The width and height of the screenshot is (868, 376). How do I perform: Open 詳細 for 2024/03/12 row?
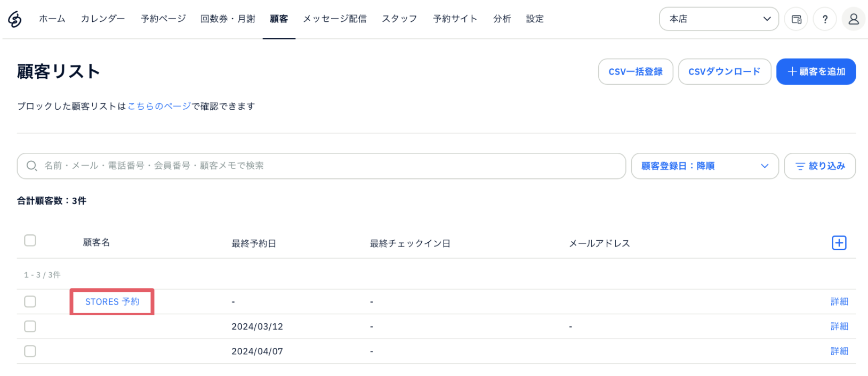click(x=839, y=326)
